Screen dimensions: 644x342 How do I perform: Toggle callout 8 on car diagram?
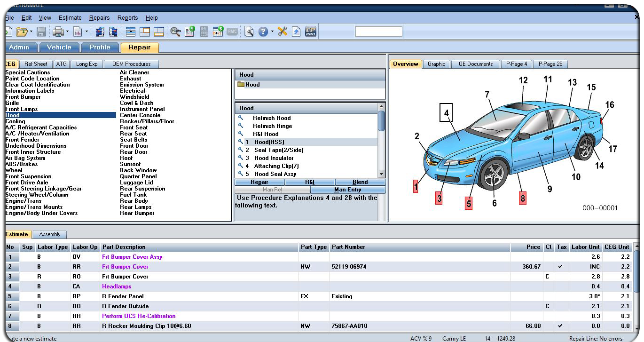coord(523,198)
